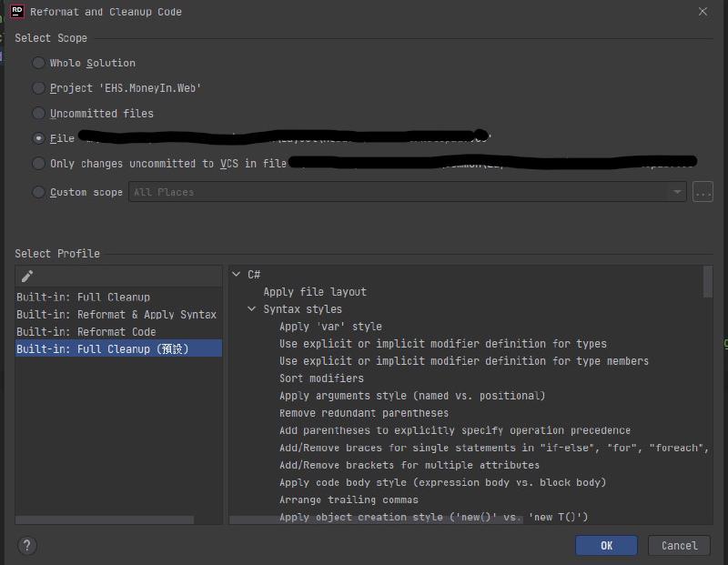This screenshot has width=728, height=565.
Task: Choose the first Built-in: Full Cleanup profile
Action: (83, 298)
